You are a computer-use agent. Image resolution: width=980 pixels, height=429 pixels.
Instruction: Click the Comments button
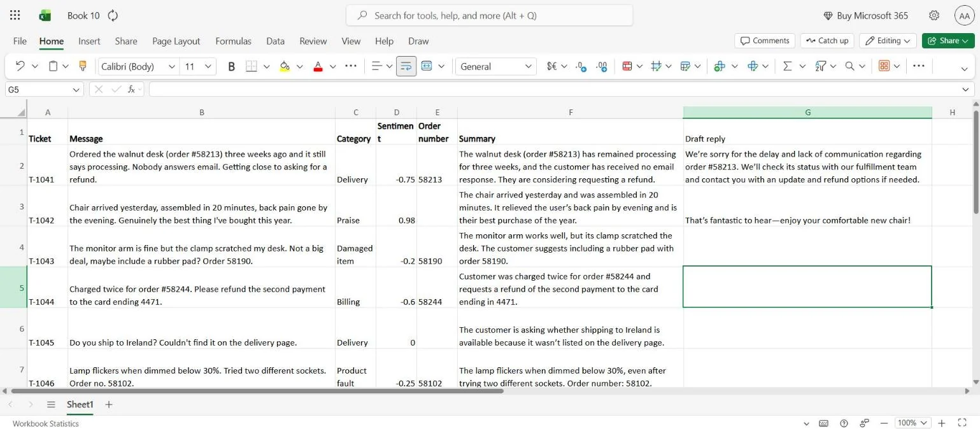764,41
